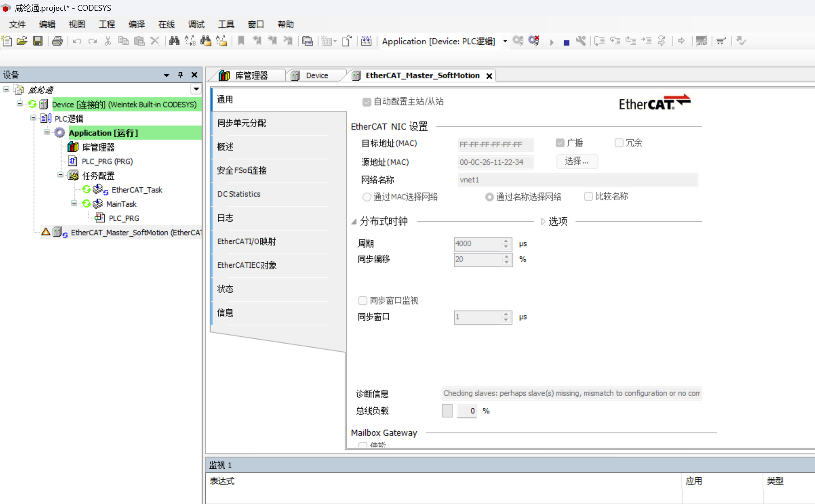Click the Open project folder icon
Image resolution: width=815 pixels, height=504 pixels.
tap(22, 41)
